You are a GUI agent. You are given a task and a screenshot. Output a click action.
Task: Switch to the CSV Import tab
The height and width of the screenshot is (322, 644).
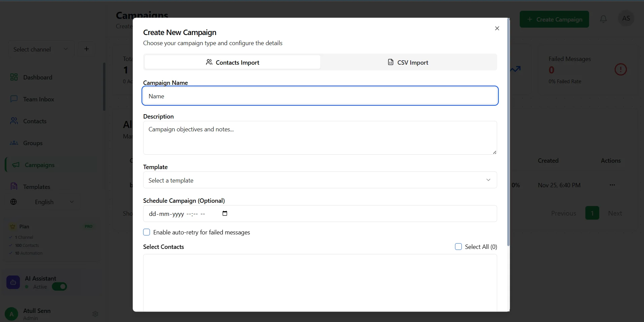click(x=408, y=62)
